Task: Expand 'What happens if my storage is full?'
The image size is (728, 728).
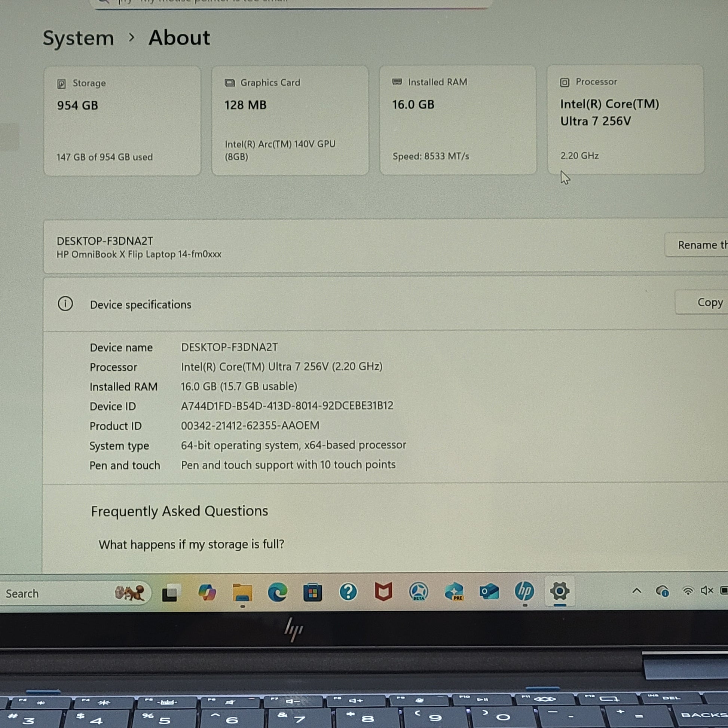Action: click(x=192, y=544)
